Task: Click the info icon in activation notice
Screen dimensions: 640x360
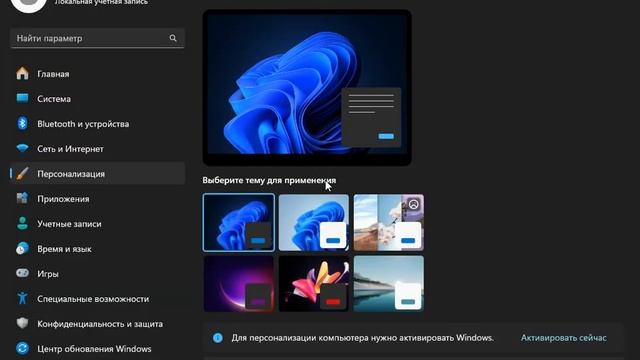Action: (218, 338)
